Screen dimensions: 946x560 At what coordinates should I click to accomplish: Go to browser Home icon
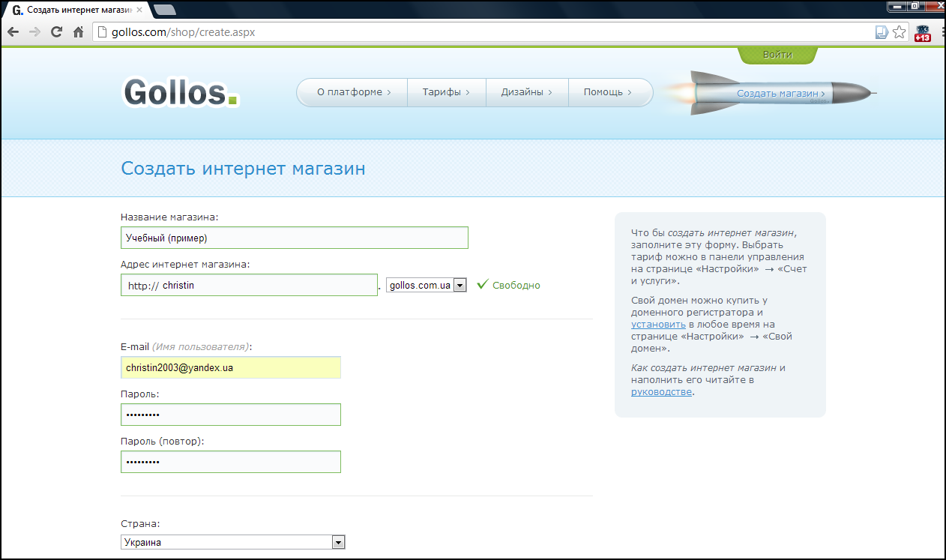coord(78,32)
